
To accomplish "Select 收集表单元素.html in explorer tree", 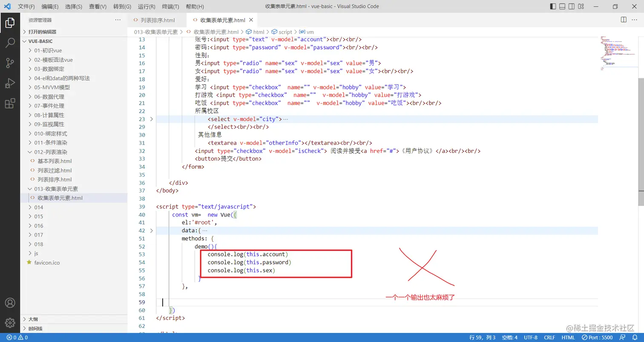I will [74, 198].
